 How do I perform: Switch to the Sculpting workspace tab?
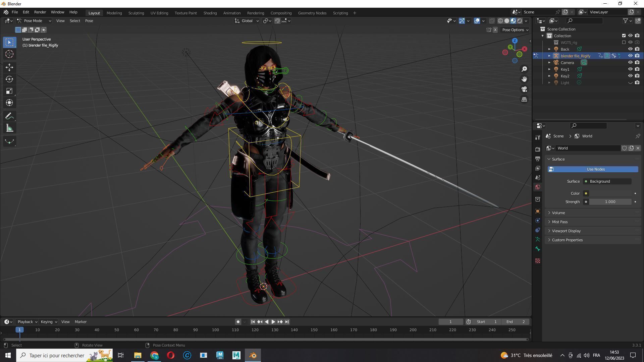(x=136, y=13)
